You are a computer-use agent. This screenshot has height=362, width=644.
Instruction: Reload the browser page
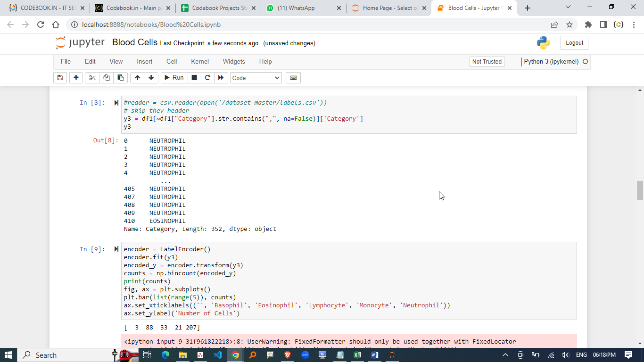click(41, 25)
